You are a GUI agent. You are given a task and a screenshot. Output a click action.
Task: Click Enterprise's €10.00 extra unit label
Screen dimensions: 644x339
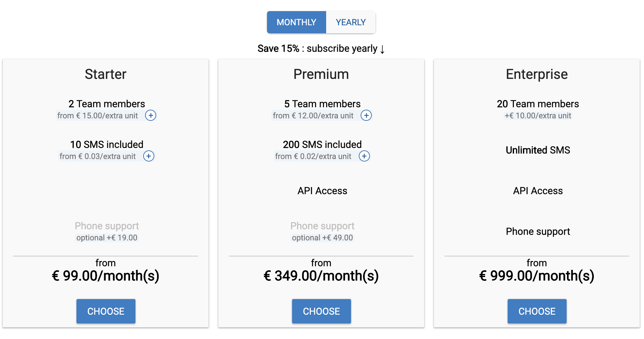point(538,116)
